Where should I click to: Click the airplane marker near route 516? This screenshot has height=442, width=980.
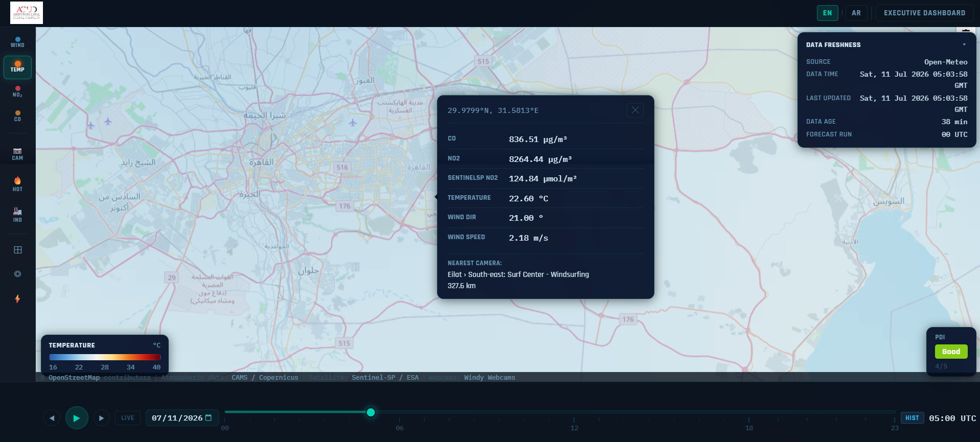353,123
